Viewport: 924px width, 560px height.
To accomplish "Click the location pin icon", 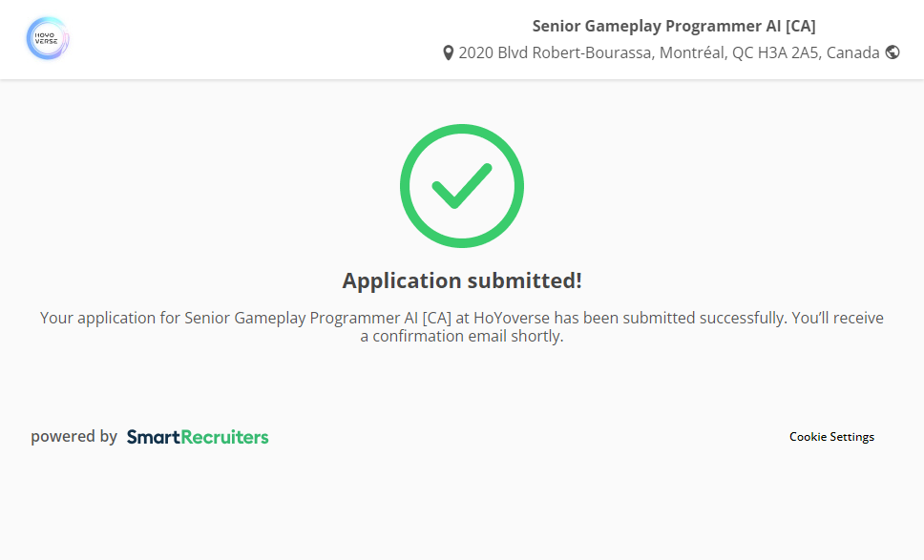I will (448, 53).
